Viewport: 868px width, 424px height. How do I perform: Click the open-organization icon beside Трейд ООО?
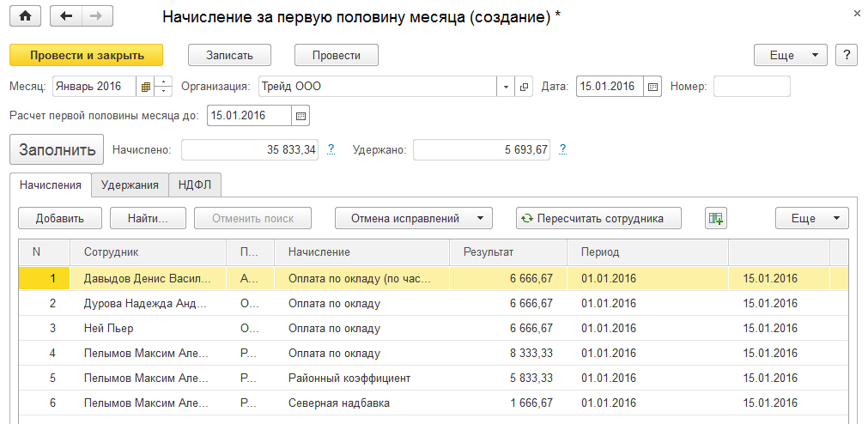pos(525,87)
